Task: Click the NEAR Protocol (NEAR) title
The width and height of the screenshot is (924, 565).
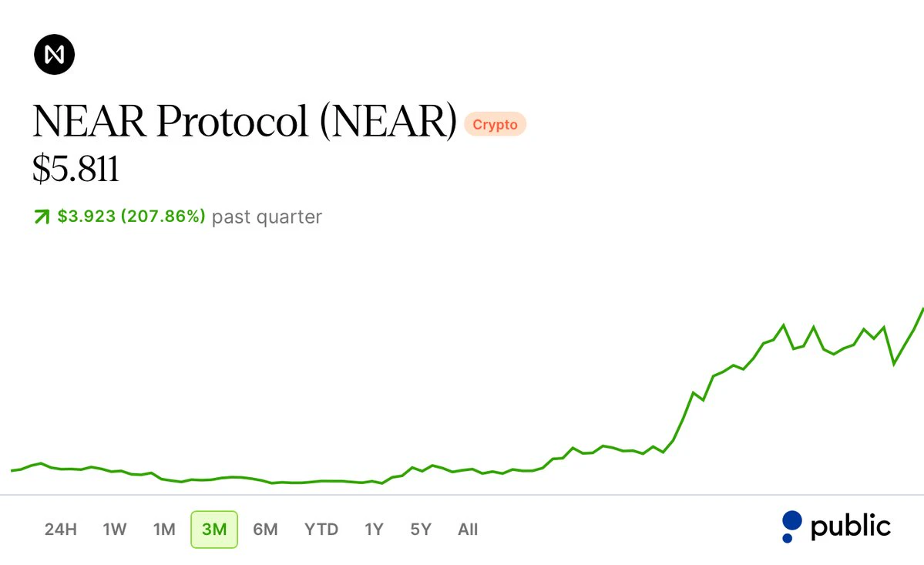Action: click(x=244, y=121)
